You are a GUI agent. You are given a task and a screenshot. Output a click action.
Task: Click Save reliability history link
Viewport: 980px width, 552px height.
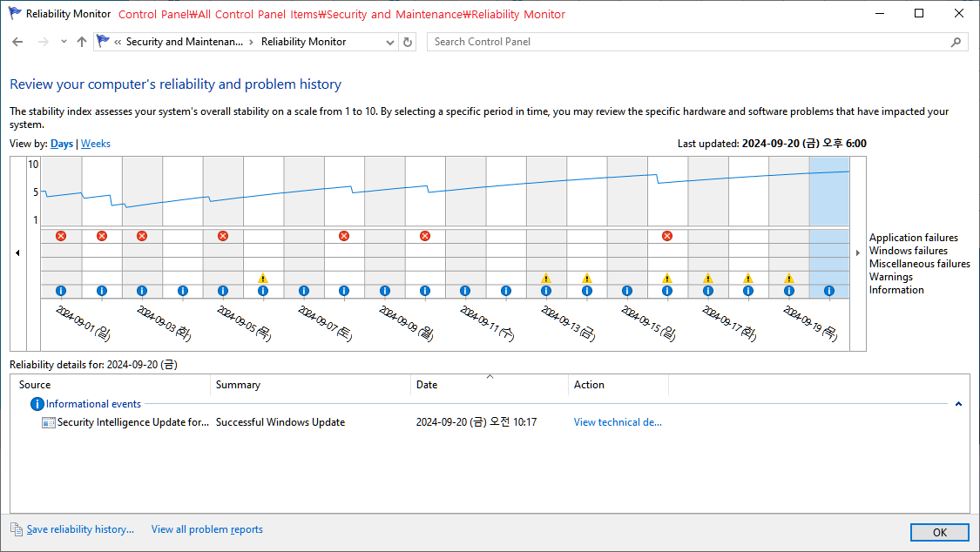click(80, 529)
